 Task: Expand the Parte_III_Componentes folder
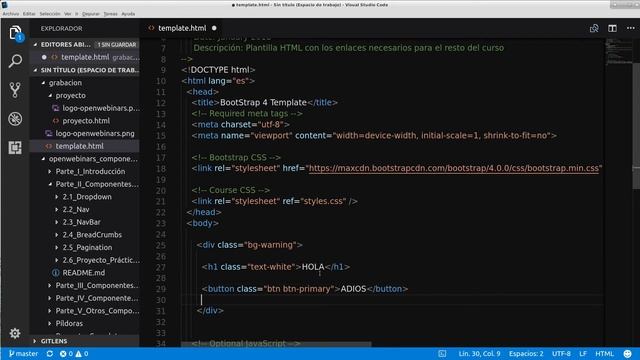50,285
